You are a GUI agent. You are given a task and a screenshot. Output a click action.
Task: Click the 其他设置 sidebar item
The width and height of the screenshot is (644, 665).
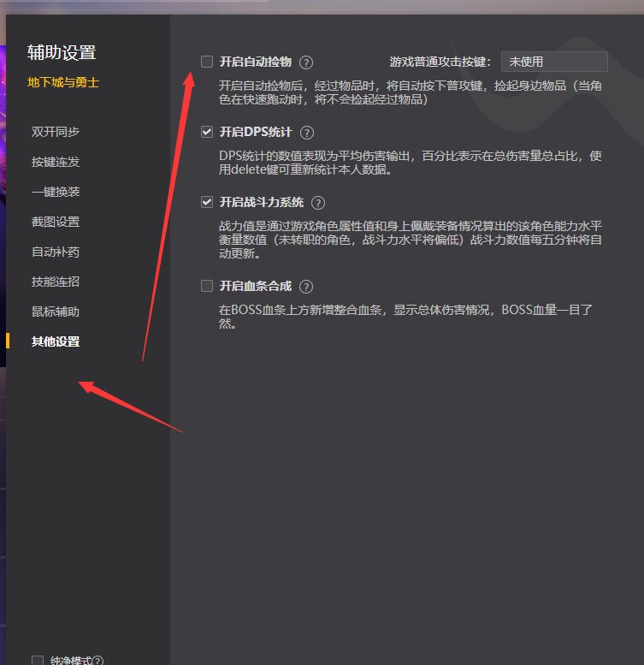[x=56, y=341]
